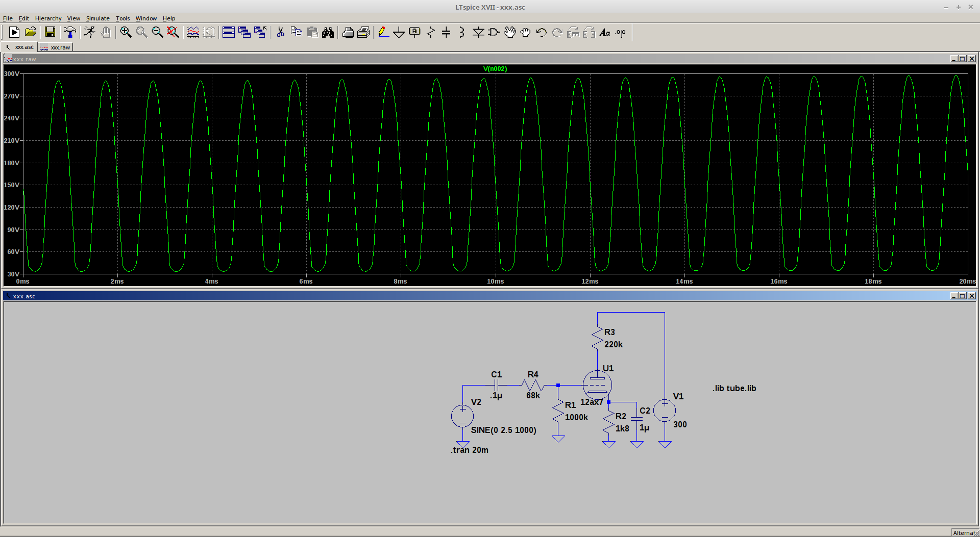Viewport: 980px width, 537px height.
Task: Minimize the xxx.asc schematic pane
Action: tap(953, 296)
